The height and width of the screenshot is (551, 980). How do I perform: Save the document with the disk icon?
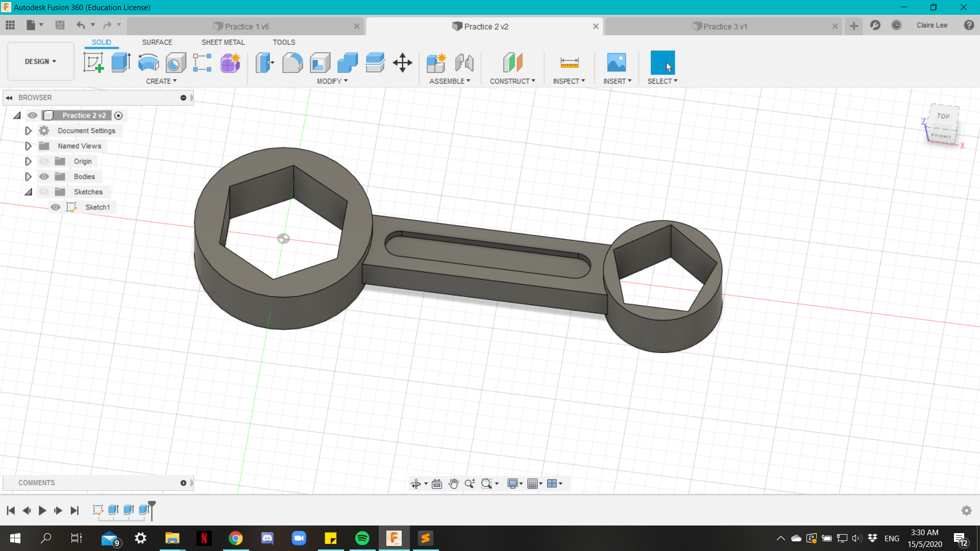coord(60,25)
